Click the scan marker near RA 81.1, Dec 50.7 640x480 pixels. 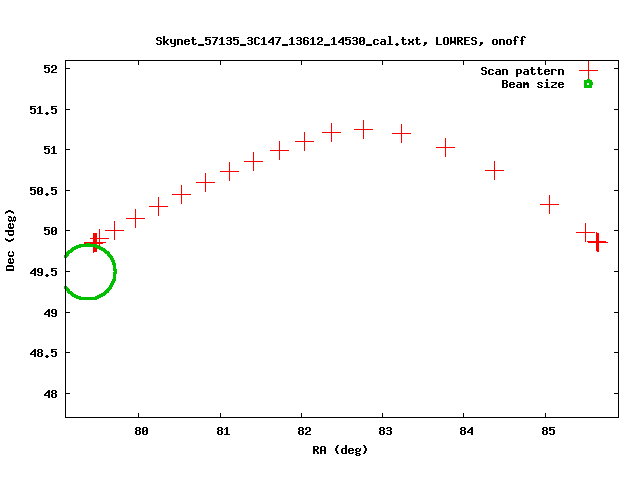click(x=229, y=171)
